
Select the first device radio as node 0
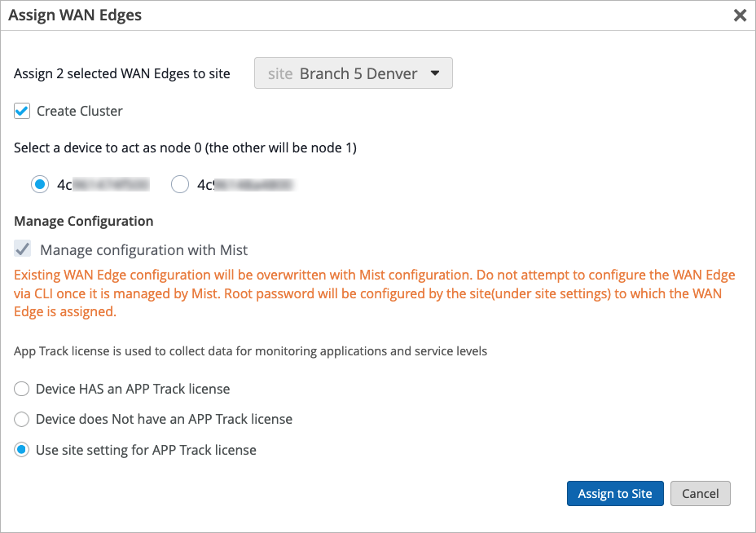[39, 185]
